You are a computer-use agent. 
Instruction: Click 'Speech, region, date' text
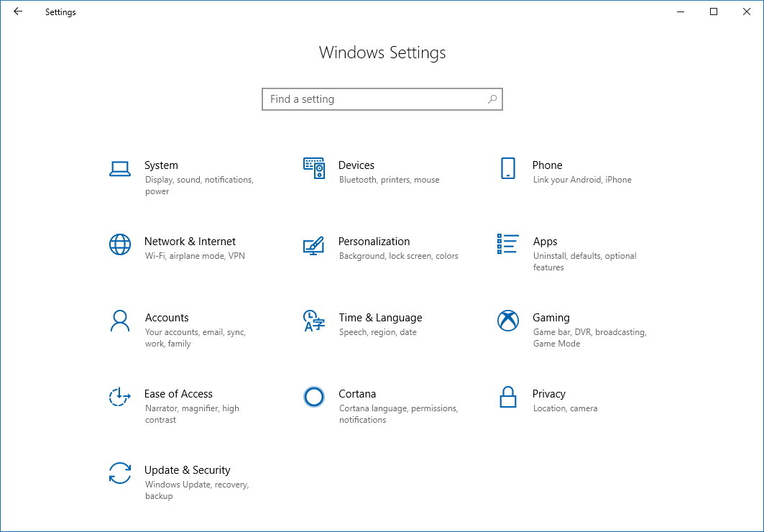[x=377, y=332]
